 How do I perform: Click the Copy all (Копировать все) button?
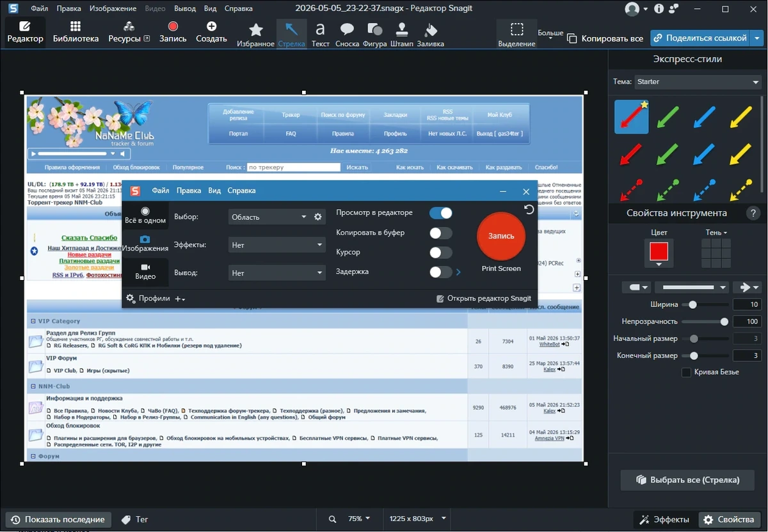[605, 38]
